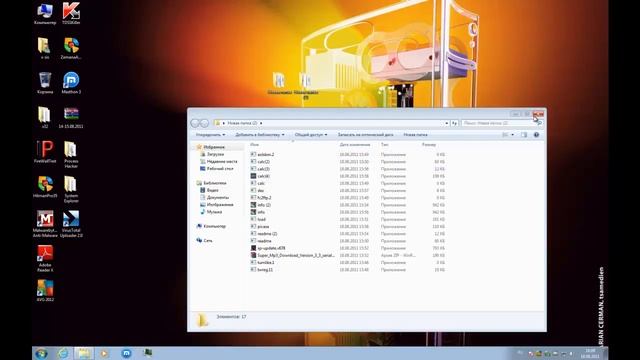Launch Internet Explorer from the taskbar

point(62,353)
